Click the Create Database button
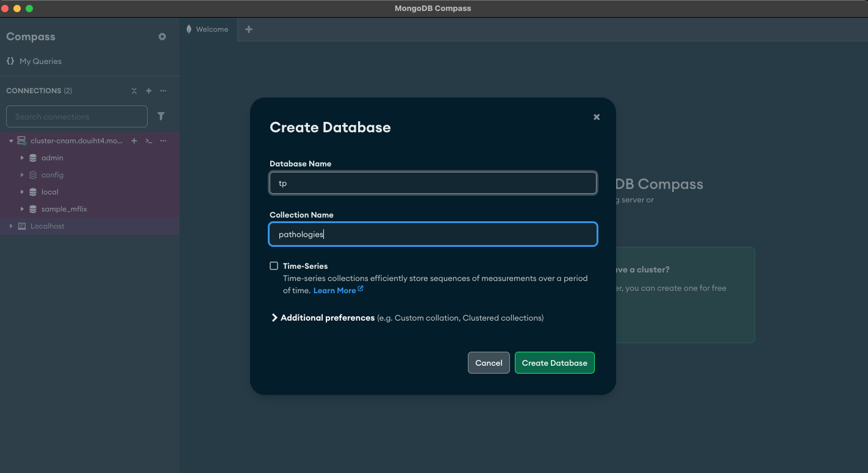 coord(554,363)
